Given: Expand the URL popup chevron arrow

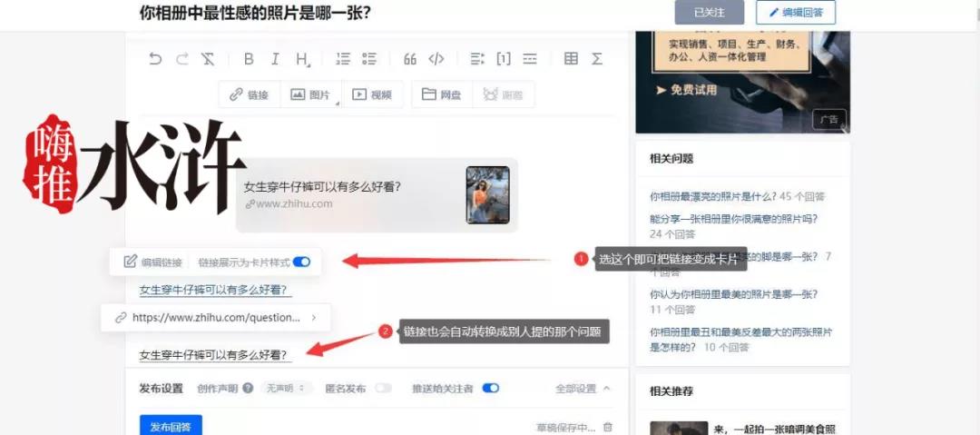Looking at the screenshot, I should tap(314, 318).
